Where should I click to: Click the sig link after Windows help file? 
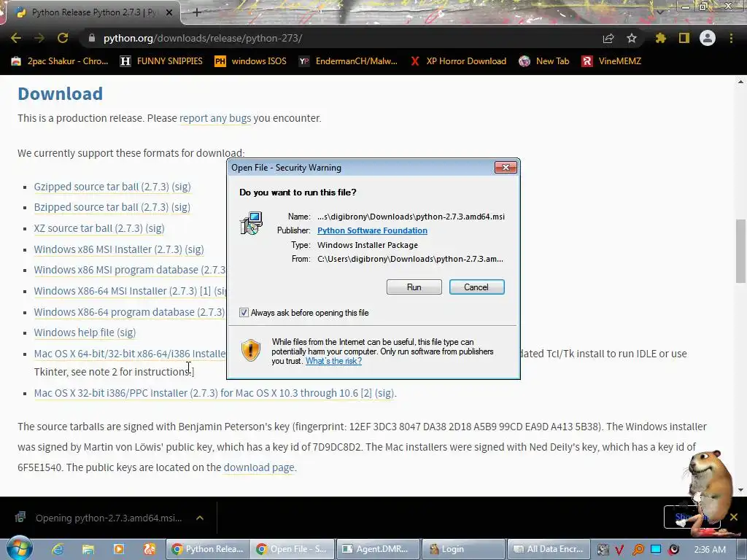(126, 332)
